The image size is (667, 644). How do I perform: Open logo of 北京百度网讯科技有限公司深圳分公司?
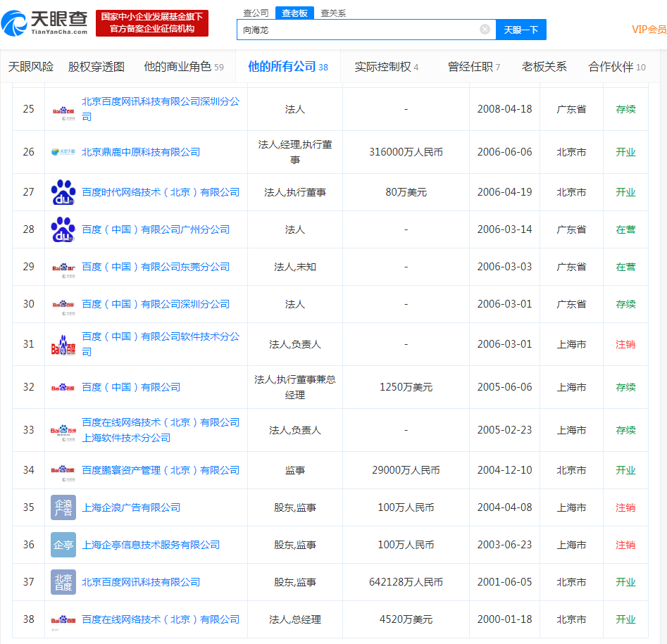click(x=63, y=114)
